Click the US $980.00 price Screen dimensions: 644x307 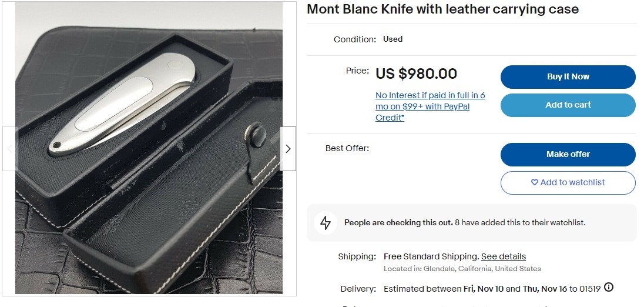click(x=416, y=74)
